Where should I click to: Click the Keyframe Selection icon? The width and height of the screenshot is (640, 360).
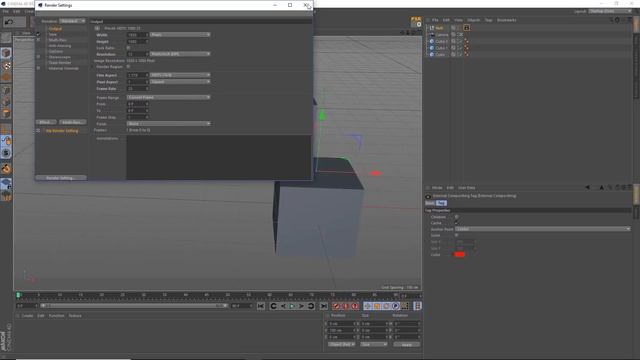[x=355, y=306]
